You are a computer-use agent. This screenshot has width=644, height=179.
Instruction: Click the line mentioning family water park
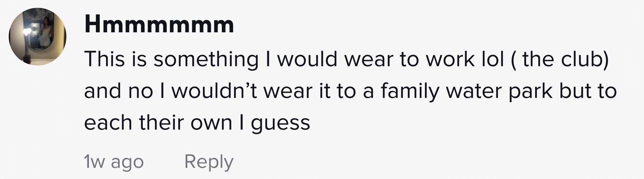pyautogui.click(x=350, y=91)
